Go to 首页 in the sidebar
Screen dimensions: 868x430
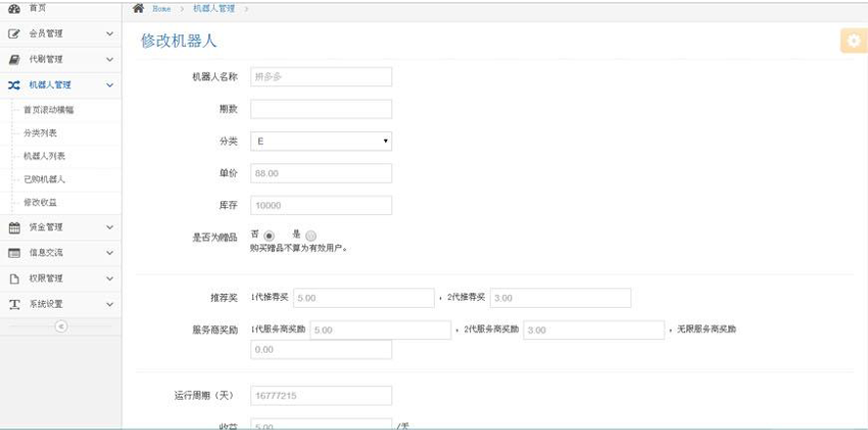coord(38,8)
